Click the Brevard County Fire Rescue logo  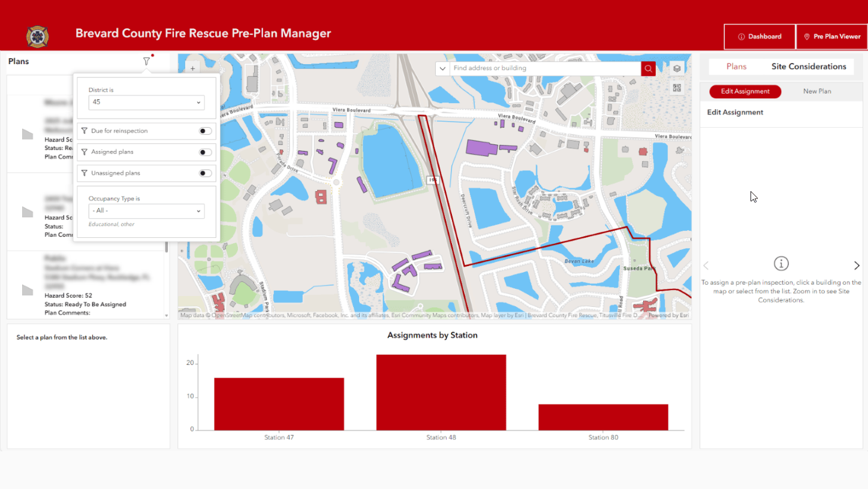(37, 36)
